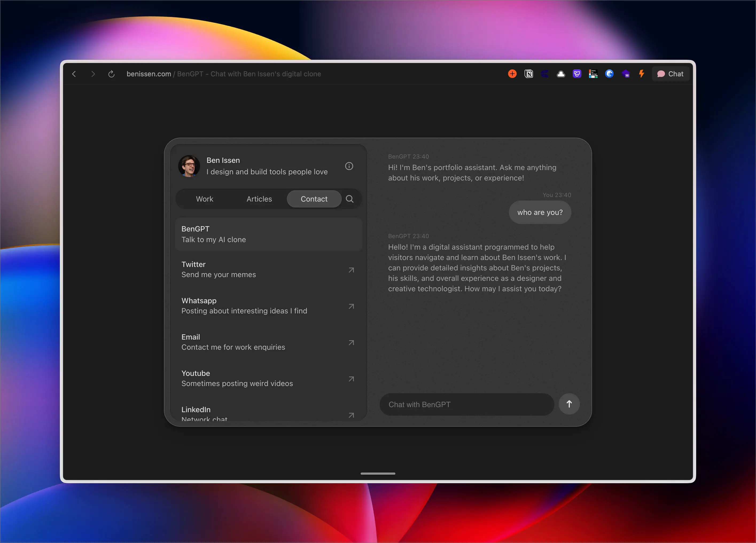
Task: Click the white cloud extension icon
Action: [561, 74]
